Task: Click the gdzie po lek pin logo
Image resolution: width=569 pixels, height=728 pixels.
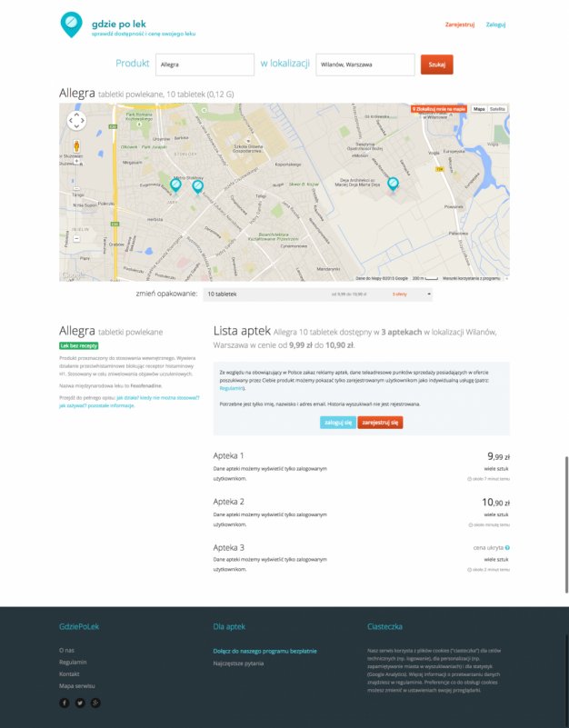Action: (x=71, y=25)
